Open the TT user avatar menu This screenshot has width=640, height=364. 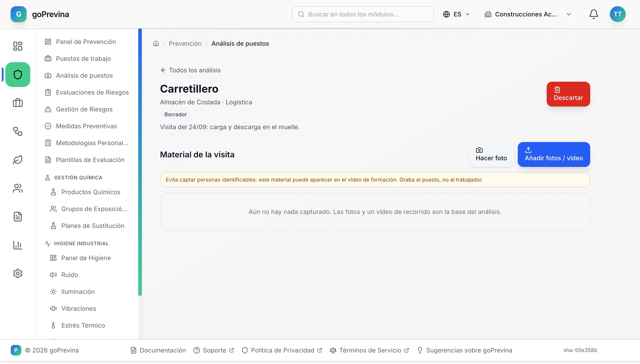point(618,14)
